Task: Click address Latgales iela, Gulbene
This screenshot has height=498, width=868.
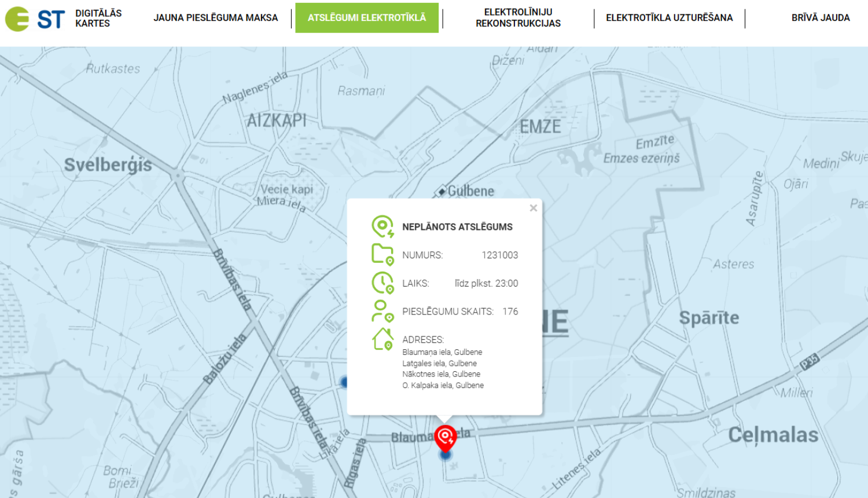Action: (x=440, y=363)
